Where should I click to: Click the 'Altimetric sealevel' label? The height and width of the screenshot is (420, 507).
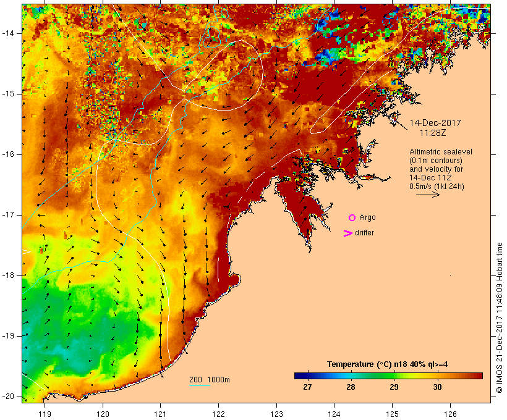coord(441,152)
